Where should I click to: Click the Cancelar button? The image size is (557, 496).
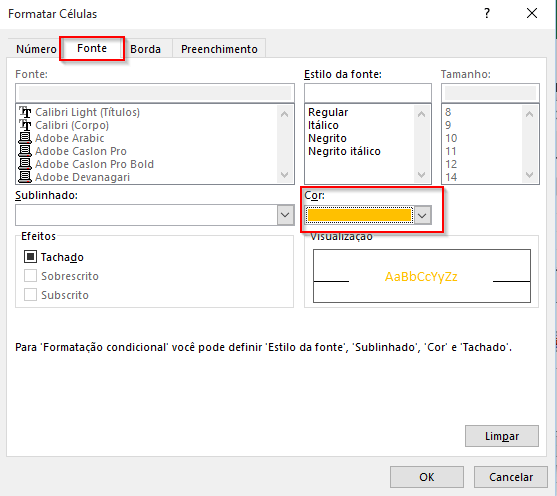coord(510,477)
